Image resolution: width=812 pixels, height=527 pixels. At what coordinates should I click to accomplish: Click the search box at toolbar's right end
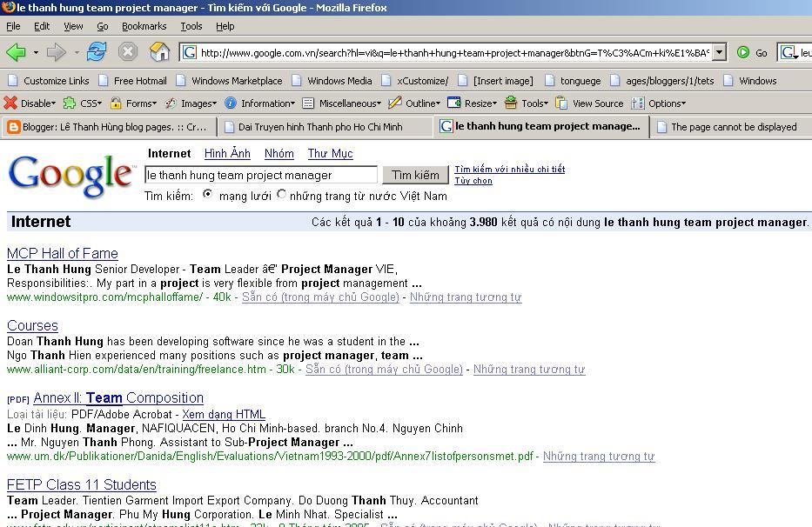point(795,52)
